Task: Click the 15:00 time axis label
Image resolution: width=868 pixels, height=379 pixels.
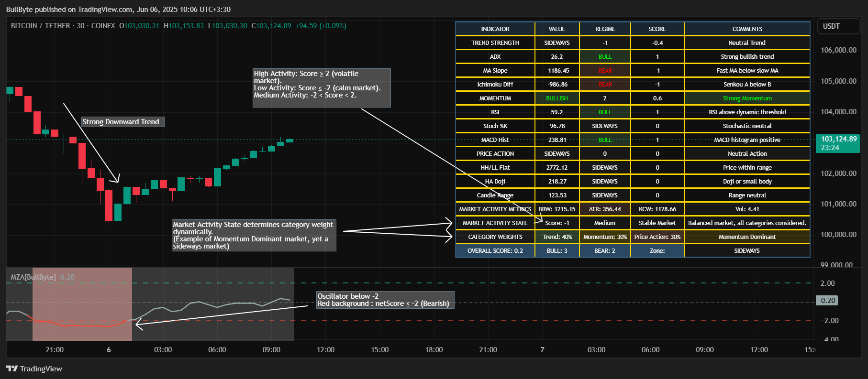Action: pyautogui.click(x=380, y=350)
